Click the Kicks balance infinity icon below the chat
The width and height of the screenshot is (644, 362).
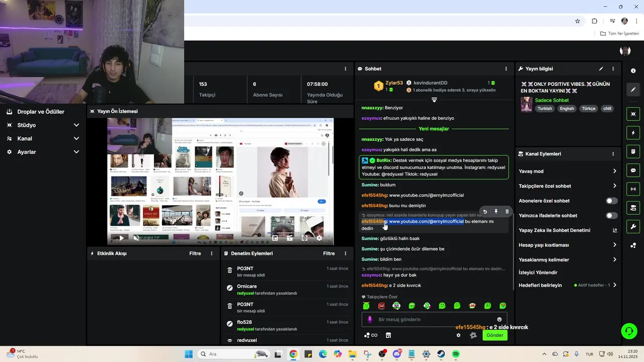coord(371,335)
